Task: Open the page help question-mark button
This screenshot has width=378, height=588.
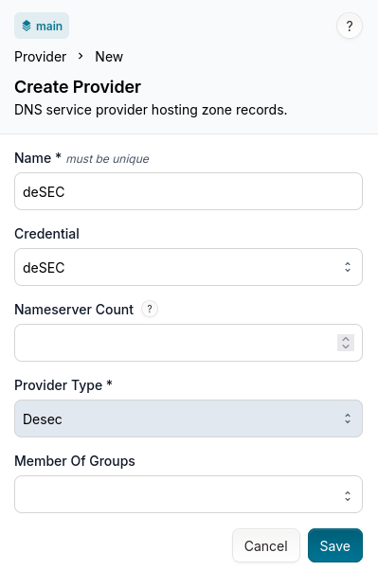Action: click(x=349, y=26)
